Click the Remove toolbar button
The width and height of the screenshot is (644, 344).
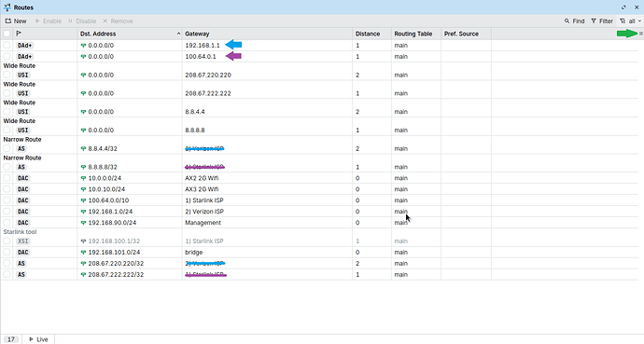[118, 21]
